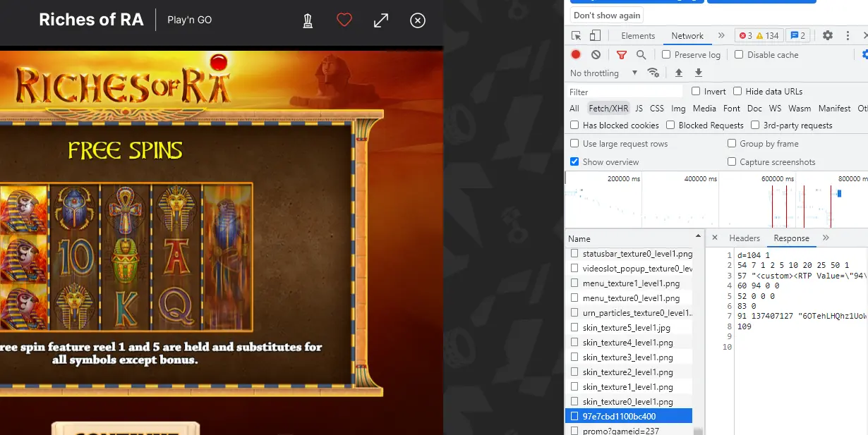Click the network overview timeline
The width and height of the screenshot is (868, 435).
pyautogui.click(x=716, y=199)
